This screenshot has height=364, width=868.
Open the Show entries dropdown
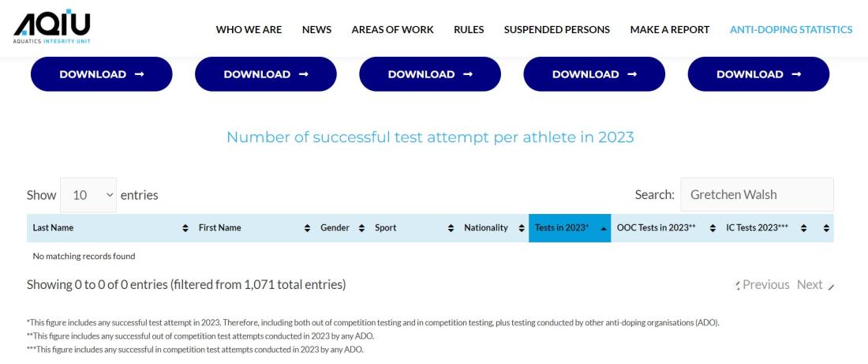click(88, 195)
